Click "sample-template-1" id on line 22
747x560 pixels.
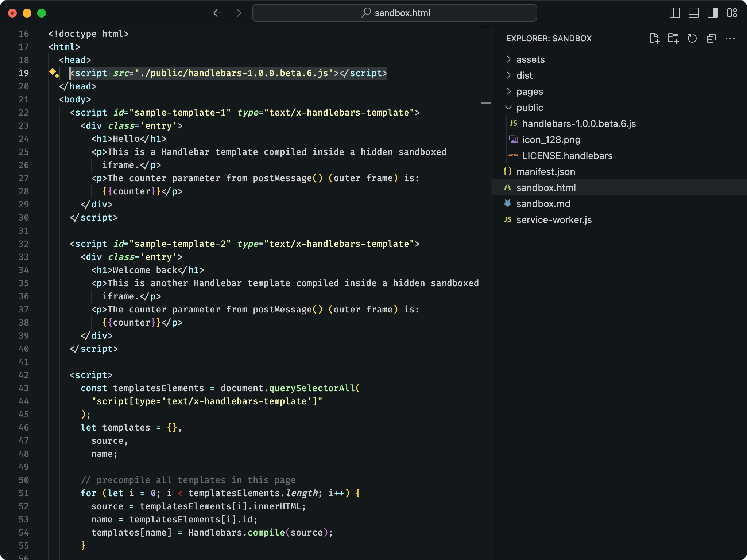(180, 113)
